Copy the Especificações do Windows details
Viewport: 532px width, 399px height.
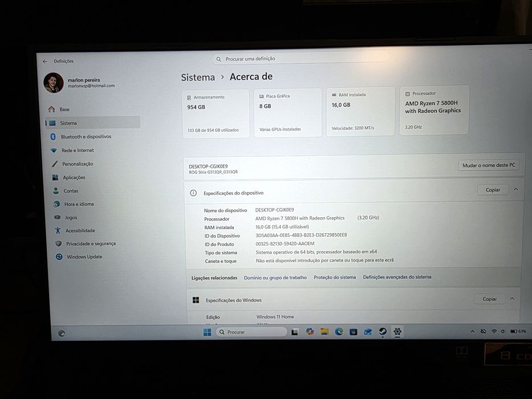pyautogui.click(x=489, y=299)
